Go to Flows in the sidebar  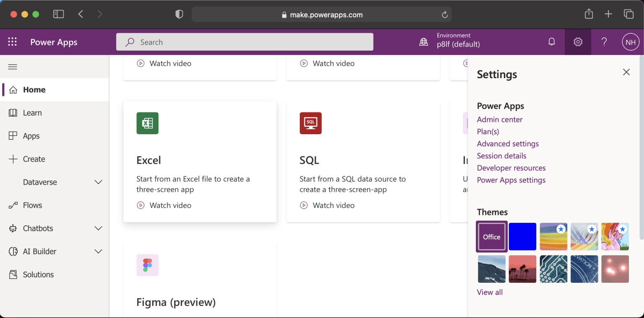[32, 205]
